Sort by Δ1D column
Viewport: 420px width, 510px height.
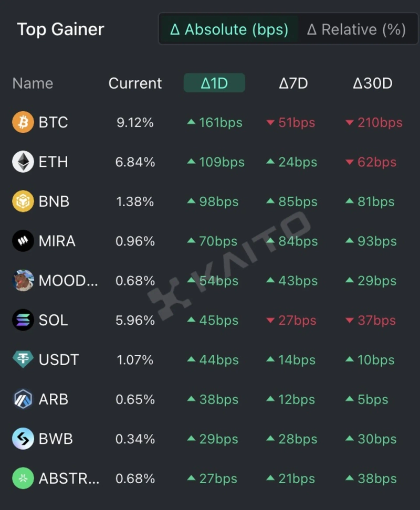(x=214, y=83)
